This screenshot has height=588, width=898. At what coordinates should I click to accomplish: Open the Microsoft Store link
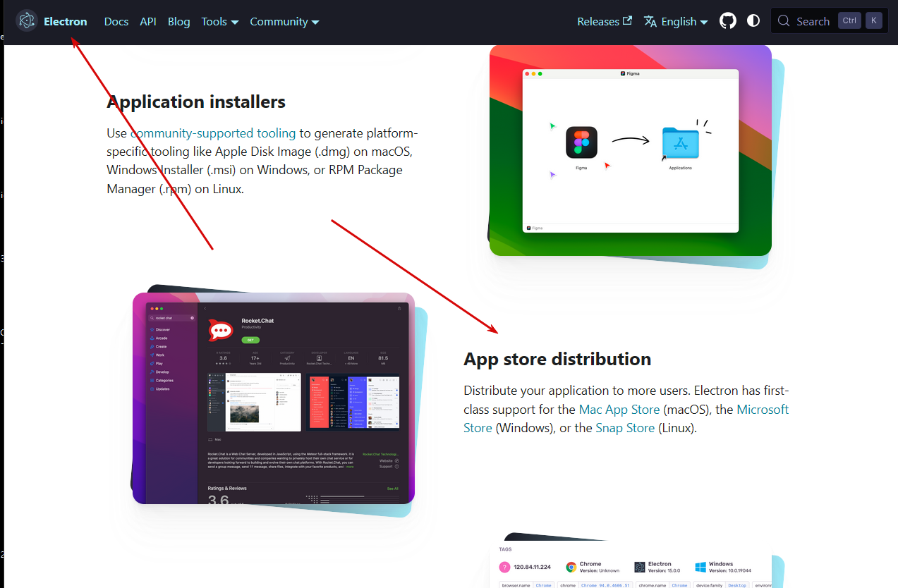pyautogui.click(x=626, y=418)
